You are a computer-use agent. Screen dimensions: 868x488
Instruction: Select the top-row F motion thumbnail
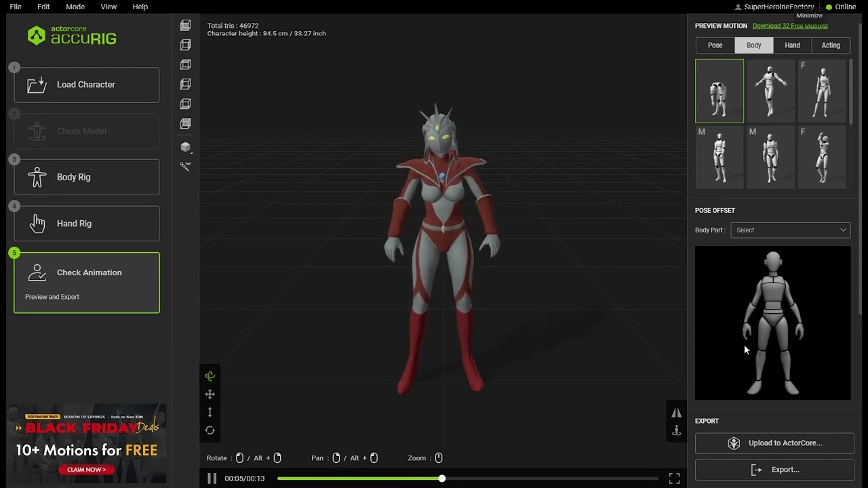click(822, 91)
